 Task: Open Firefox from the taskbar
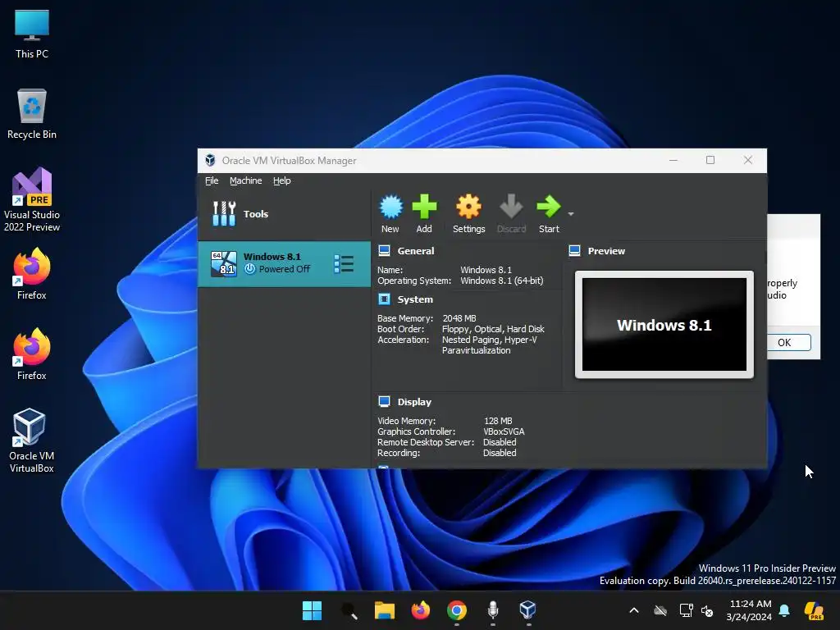click(x=421, y=610)
